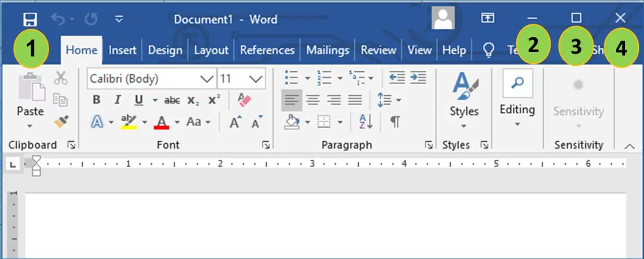Undo the last action
Viewport: 644px width, 259px height.
point(58,19)
